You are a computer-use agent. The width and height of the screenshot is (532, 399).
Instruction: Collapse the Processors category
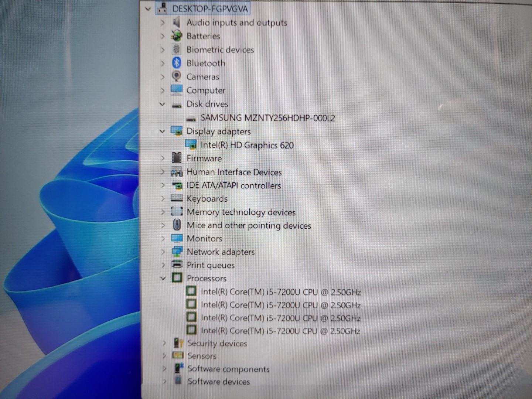coord(163,278)
